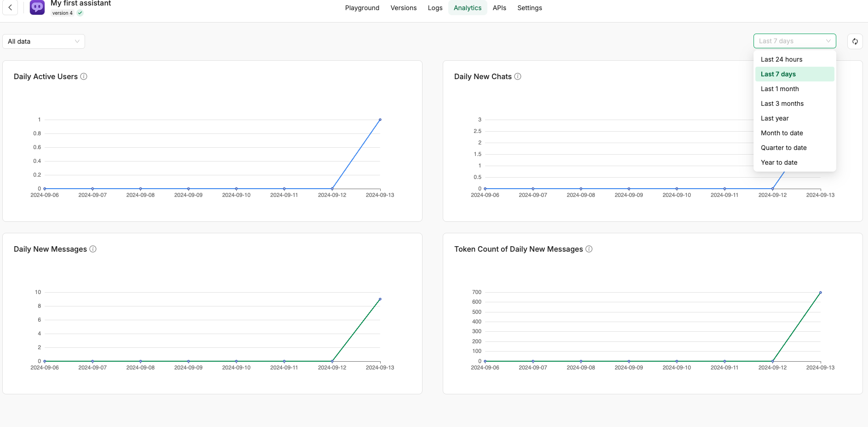Click the 700 axis label in Token Count chart
Screen dimensions: 868x427
477,292
